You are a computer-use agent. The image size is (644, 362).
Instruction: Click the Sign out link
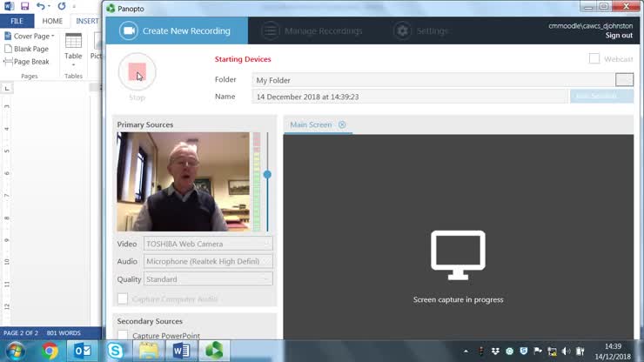click(619, 36)
